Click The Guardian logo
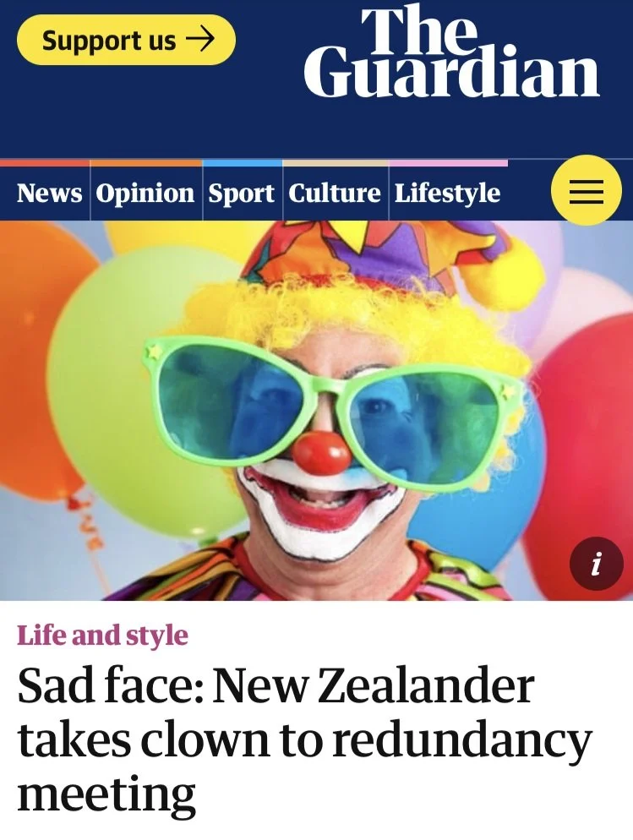This screenshot has width=633, height=840. click(x=451, y=52)
